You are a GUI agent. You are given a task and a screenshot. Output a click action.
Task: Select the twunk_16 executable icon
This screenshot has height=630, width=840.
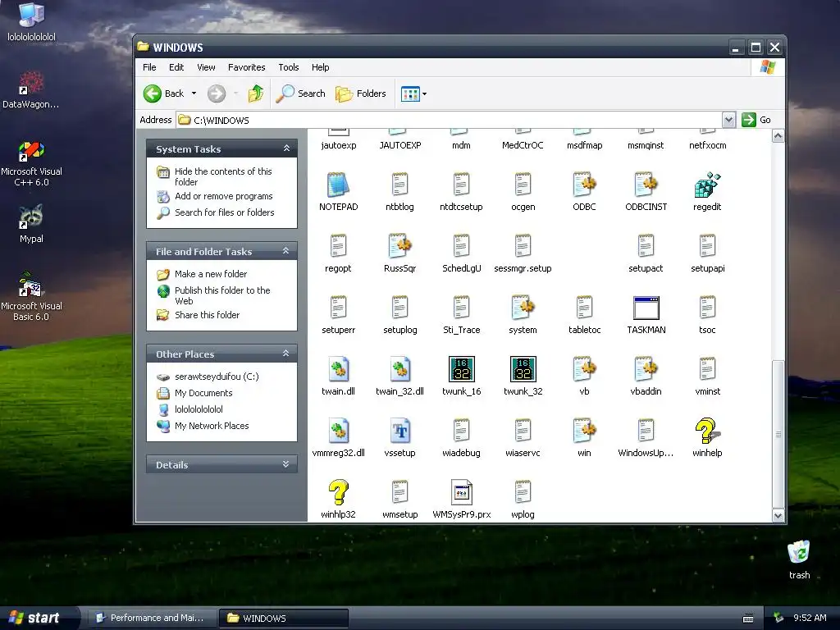pyautogui.click(x=461, y=370)
